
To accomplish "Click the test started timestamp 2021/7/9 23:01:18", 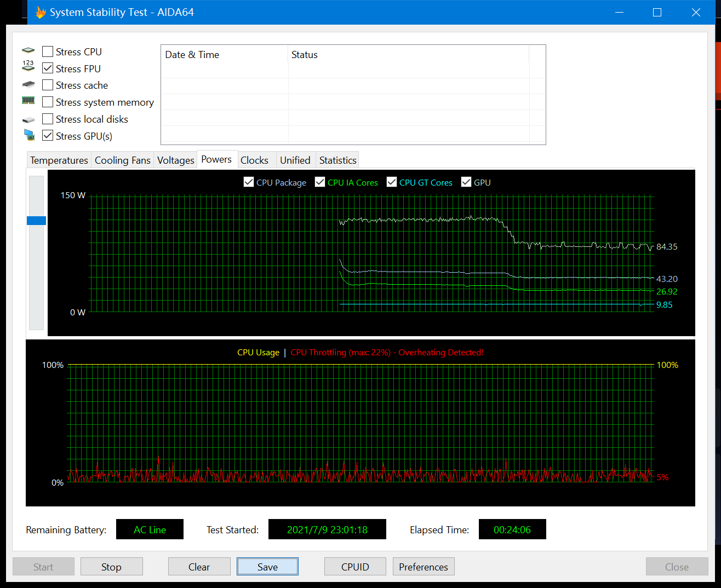I will tap(327, 529).
